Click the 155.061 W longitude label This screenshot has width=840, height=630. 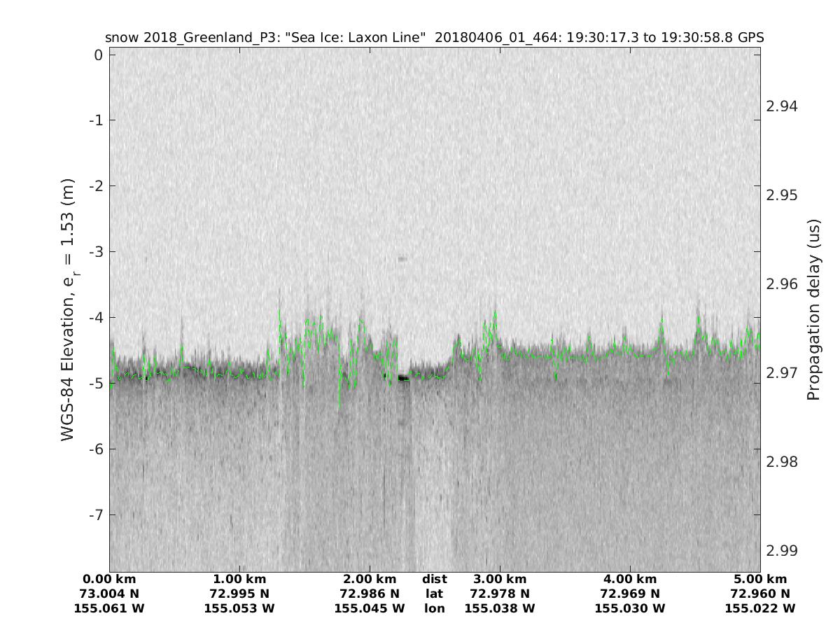(x=109, y=608)
